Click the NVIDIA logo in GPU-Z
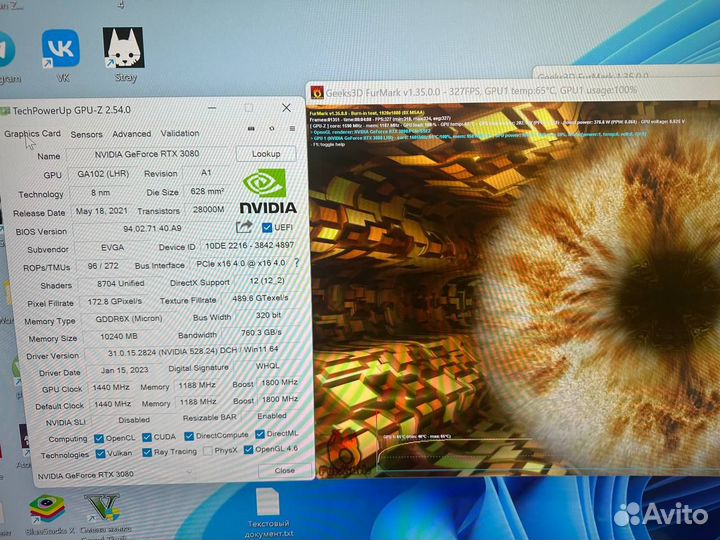The image size is (720, 540). click(x=268, y=191)
